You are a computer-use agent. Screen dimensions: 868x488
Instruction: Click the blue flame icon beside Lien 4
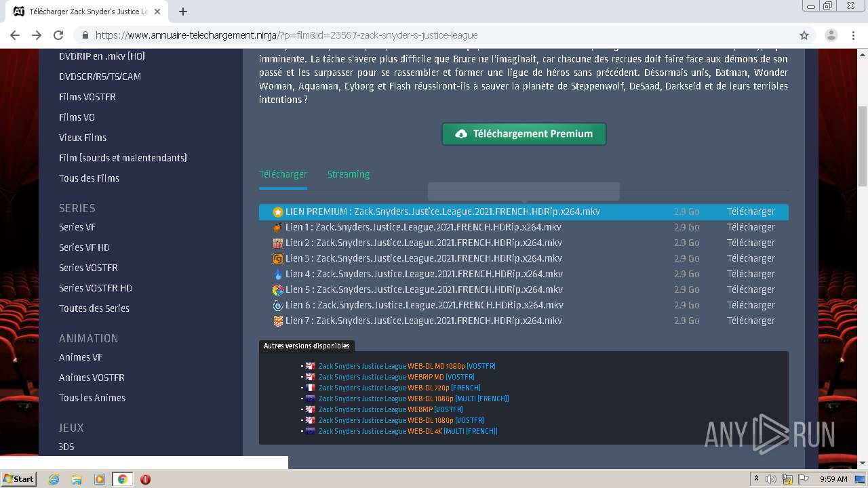coord(278,274)
